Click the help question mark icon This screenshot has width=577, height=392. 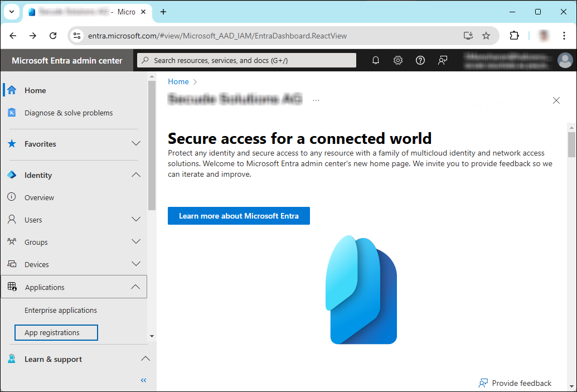click(x=420, y=60)
